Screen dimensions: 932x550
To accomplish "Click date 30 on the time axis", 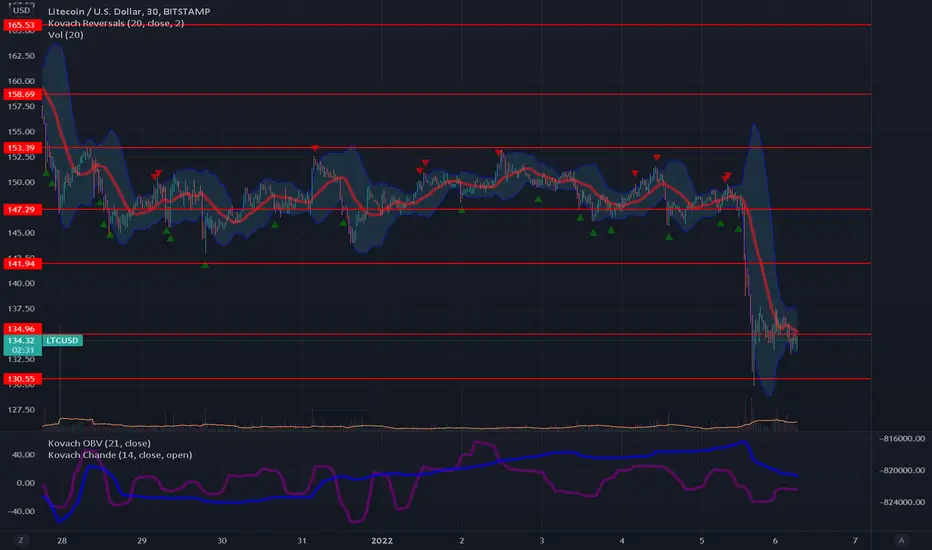I will point(222,540).
